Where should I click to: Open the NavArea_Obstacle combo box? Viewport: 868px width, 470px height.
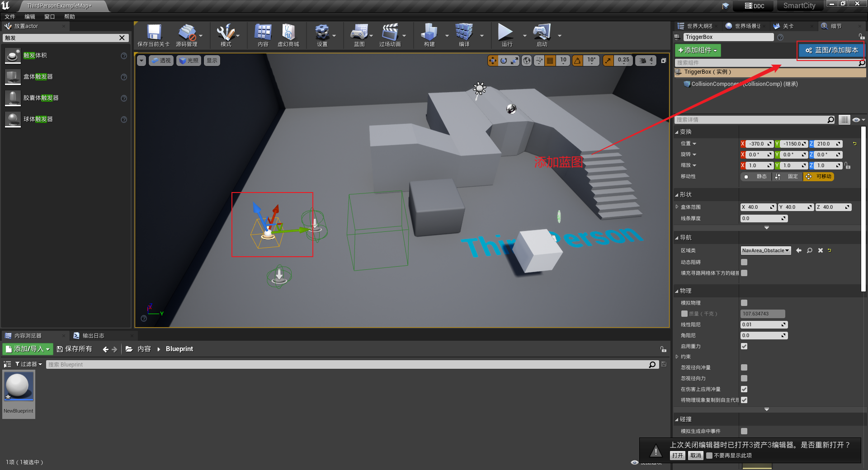(766, 250)
